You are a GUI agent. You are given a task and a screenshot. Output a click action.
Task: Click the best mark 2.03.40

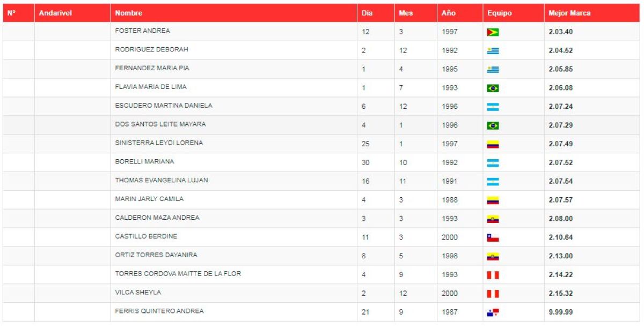coord(561,32)
